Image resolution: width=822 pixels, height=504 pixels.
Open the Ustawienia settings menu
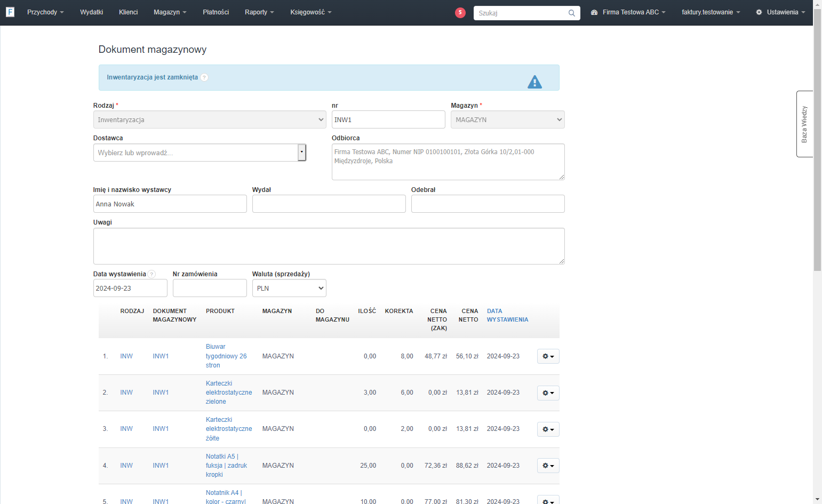[x=780, y=12]
